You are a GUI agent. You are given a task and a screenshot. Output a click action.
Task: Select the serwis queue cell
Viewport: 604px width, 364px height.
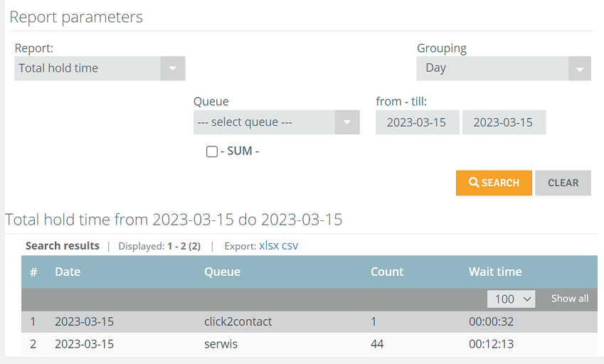click(x=221, y=343)
